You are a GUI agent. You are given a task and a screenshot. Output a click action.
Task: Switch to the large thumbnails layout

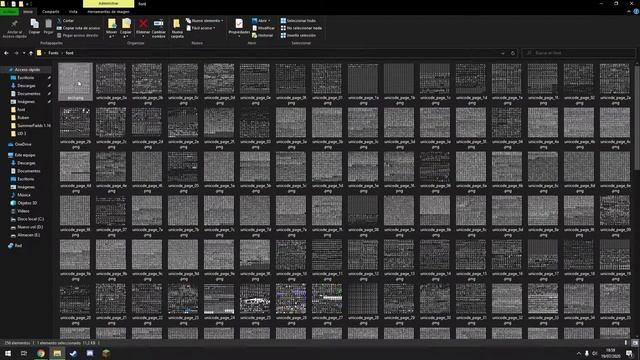[x=635, y=343]
